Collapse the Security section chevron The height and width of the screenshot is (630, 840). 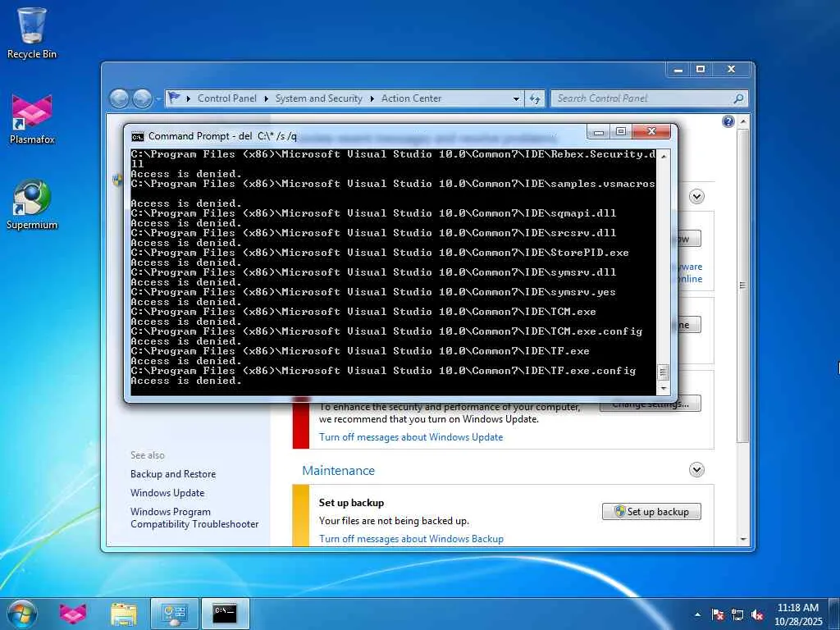pos(696,197)
